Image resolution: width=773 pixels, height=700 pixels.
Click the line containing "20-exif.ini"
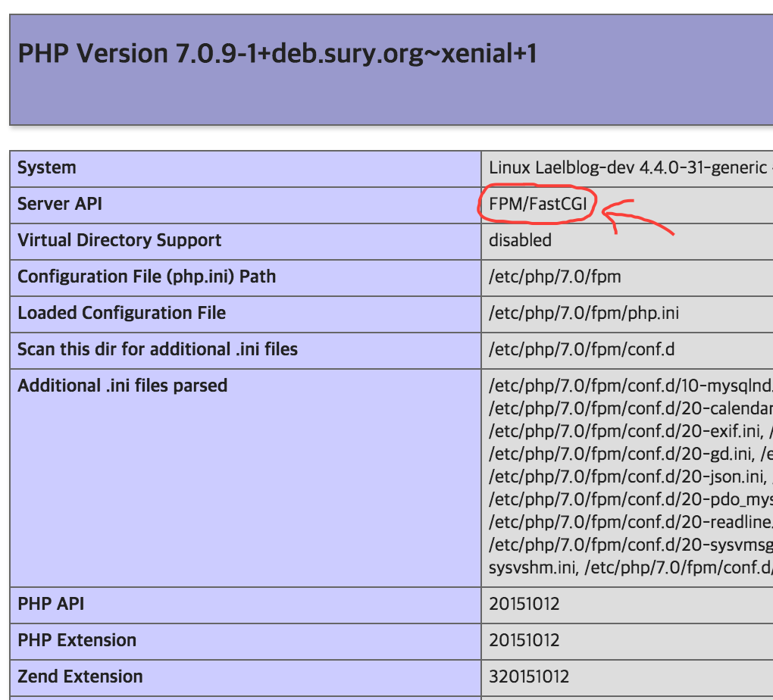631,431
